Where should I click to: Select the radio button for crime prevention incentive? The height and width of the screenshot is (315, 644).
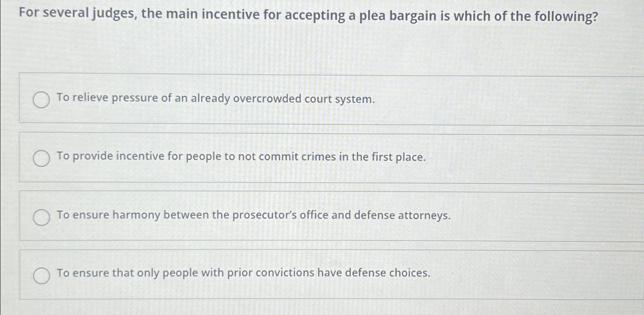click(x=41, y=158)
